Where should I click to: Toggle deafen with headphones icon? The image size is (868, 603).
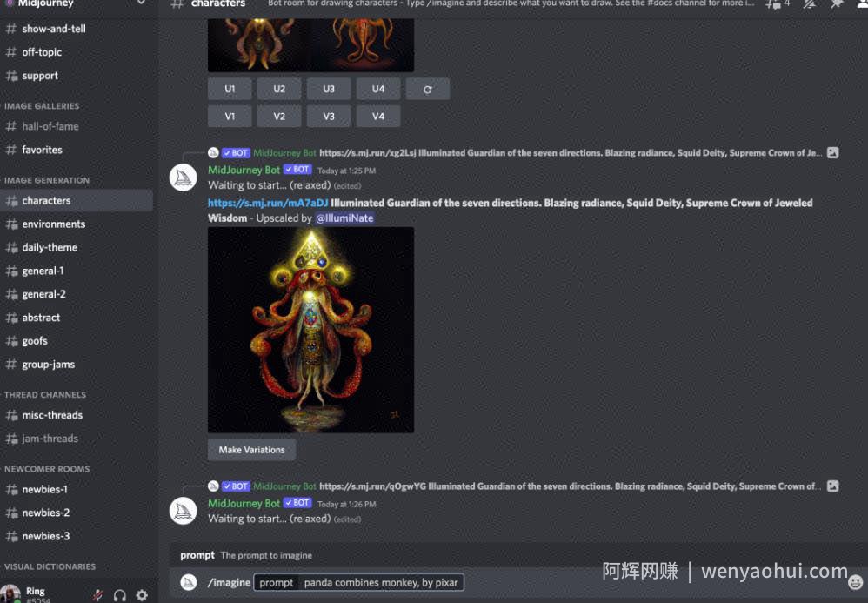119,595
